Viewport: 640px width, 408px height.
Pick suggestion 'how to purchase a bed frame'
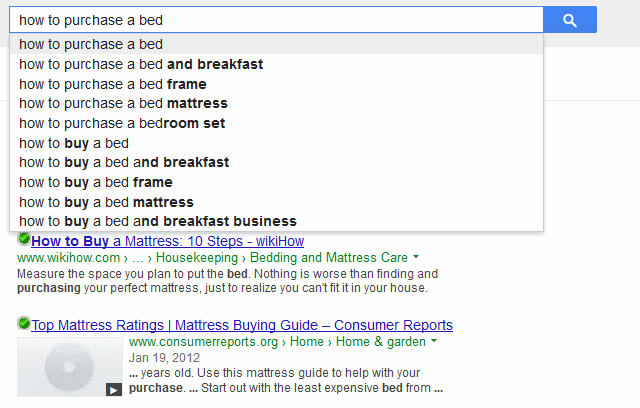pyautogui.click(x=276, y=84)
